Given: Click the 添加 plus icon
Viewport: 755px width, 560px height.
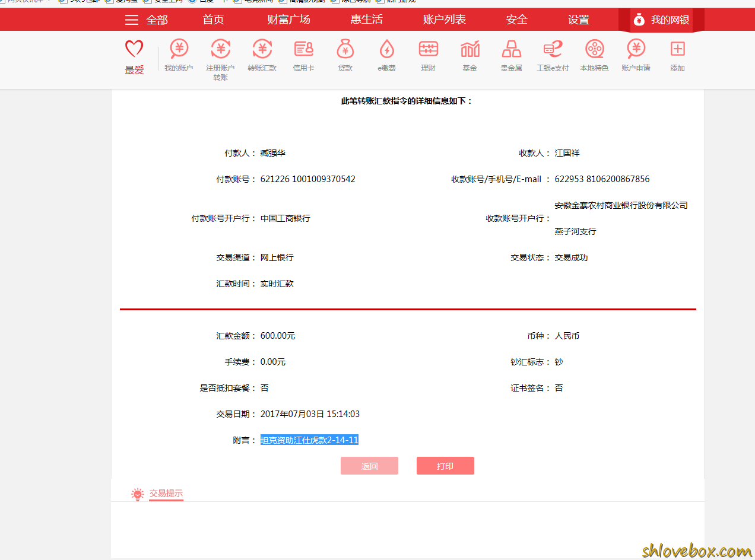Looking at the screenshot, I should (677, 49).
